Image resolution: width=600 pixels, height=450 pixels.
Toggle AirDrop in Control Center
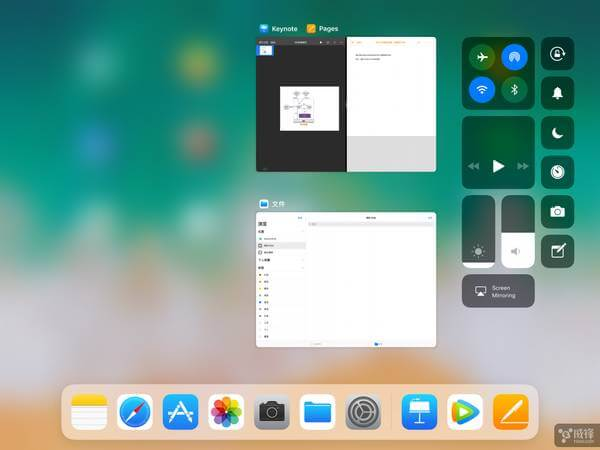(x=514, y=57)
